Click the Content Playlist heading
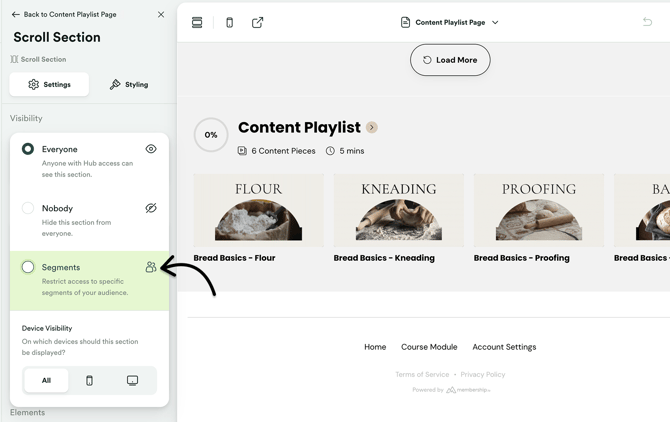The width and height of the screenshot is (670, 422). 299,127
